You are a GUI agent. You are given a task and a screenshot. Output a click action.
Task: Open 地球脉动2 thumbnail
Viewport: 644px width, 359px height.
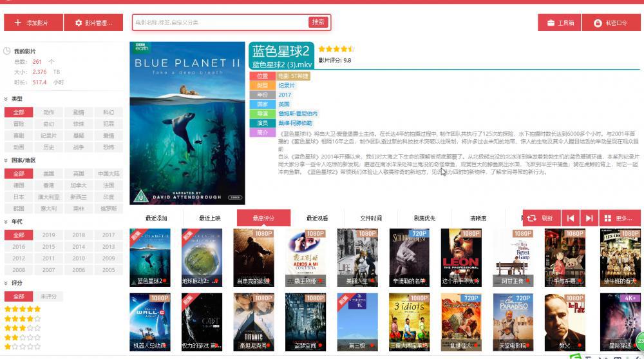(202, 257)
